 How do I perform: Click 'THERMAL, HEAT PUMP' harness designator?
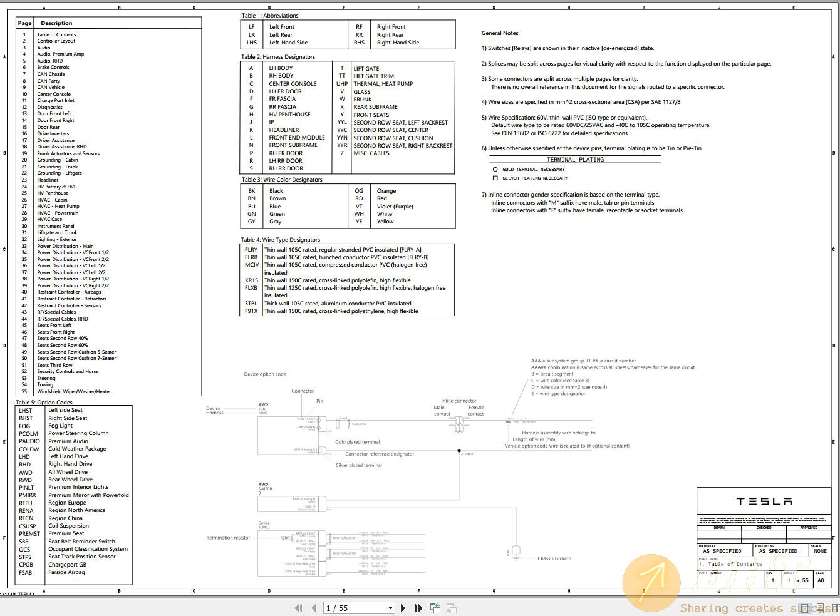click(x=383, y=83)
